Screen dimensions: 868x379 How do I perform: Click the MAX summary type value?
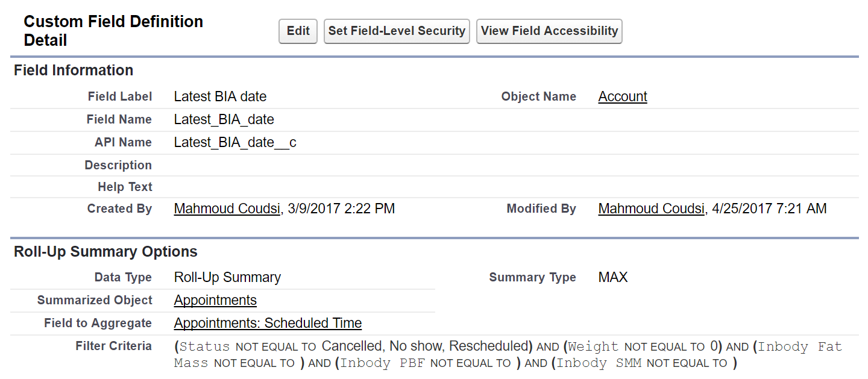point(612,277)
